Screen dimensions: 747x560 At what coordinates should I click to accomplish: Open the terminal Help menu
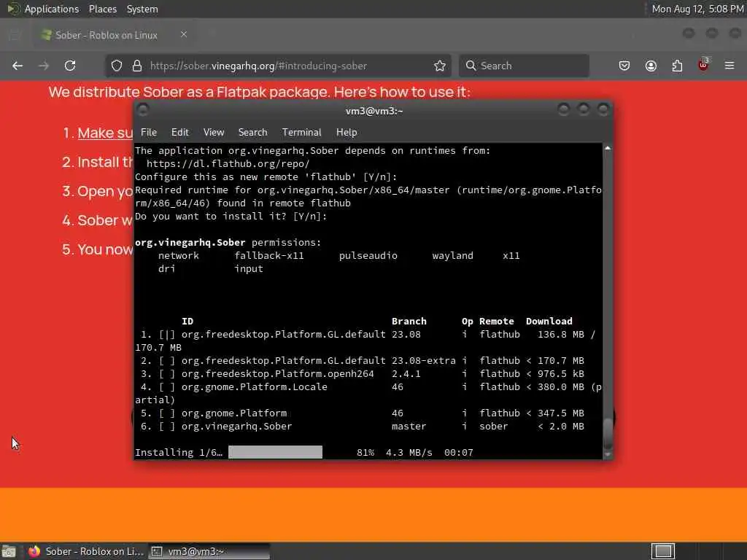347,133
